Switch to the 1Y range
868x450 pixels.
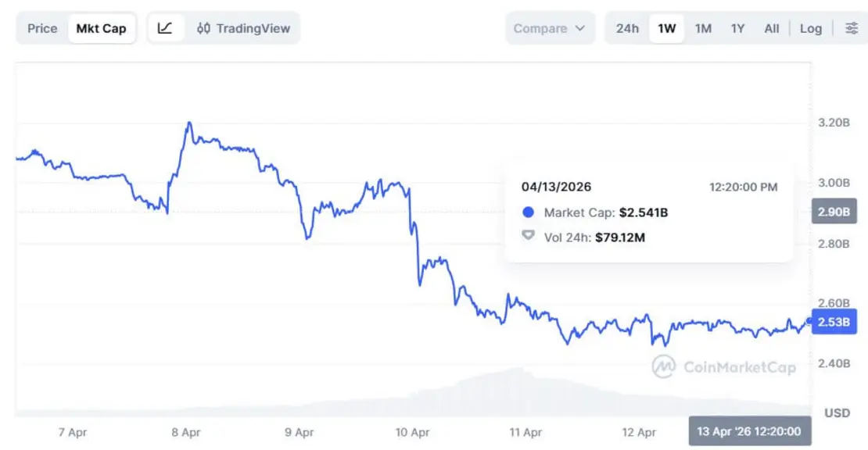pos(737,28)
